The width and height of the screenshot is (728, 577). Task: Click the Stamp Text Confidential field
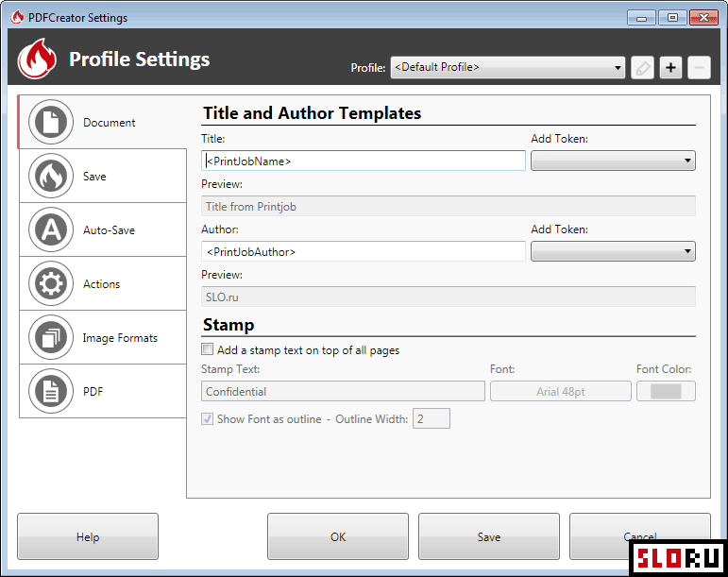pos(343,391)
